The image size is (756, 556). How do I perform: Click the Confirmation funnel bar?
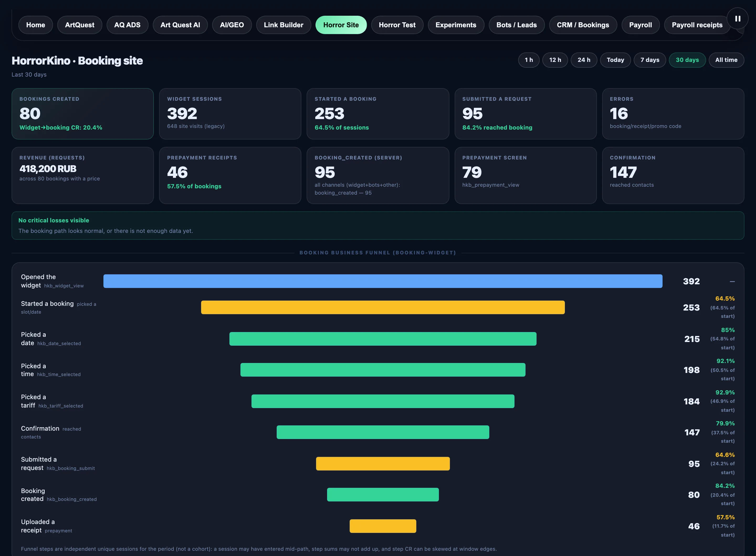click(383, 432)
